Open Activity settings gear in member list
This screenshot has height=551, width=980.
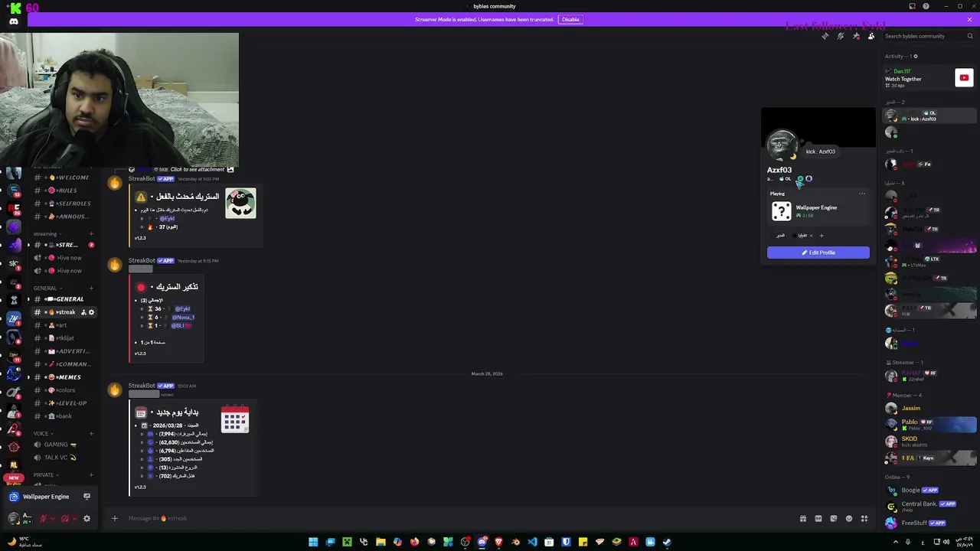coord(916,57)
